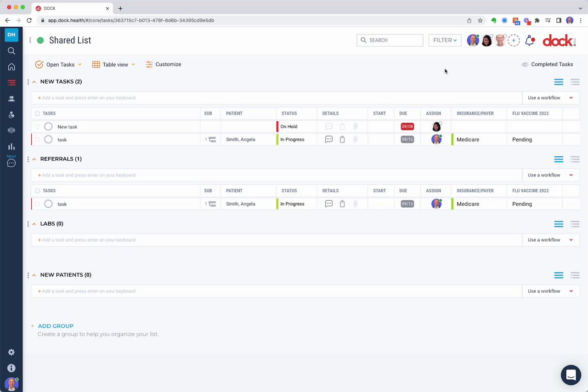Switch New Tasks to blue list layout
The width and height of the screenshot is (588, 392).
click(x=559, y=82)
